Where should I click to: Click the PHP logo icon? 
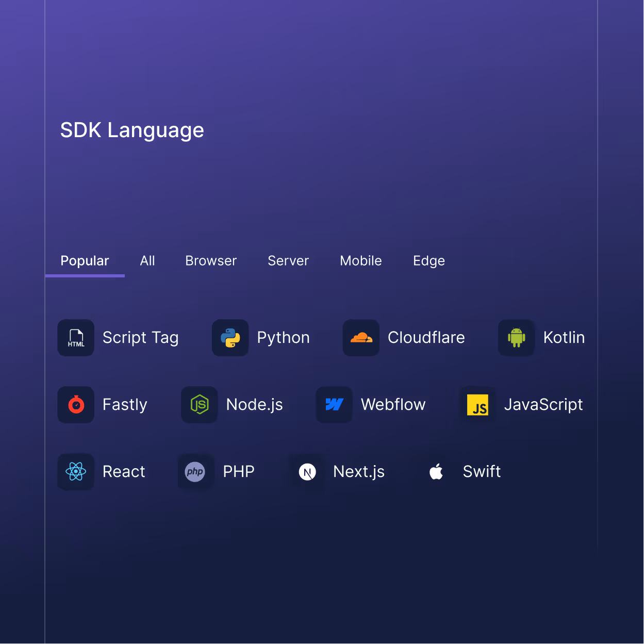196,471
